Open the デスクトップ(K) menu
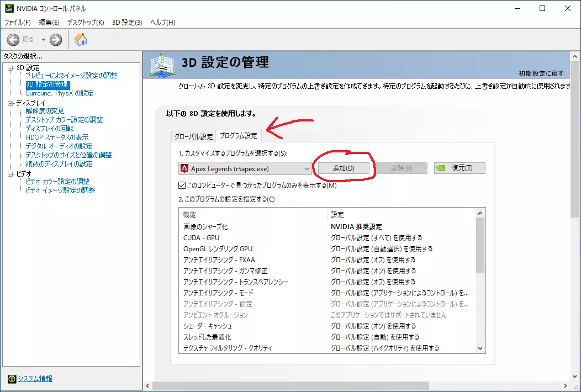 pyautogui.click(x=86, y=22)
